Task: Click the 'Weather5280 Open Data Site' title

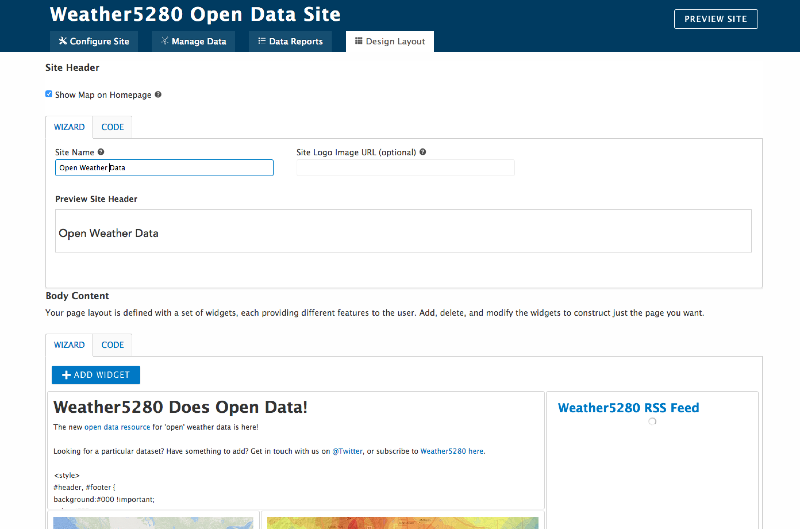Action: pyautogui.click(x=195, y=14)
